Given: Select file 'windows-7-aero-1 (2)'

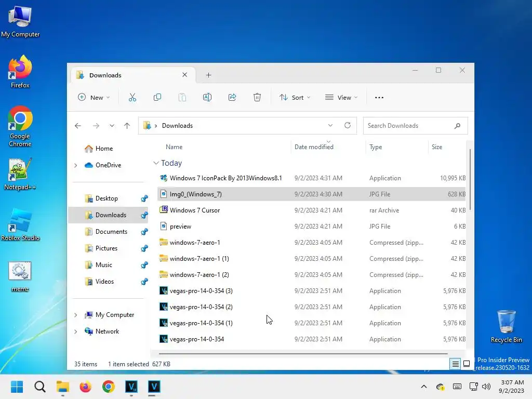Looking at the screenshot, I should pyautogui.click(x=312, y=275).
